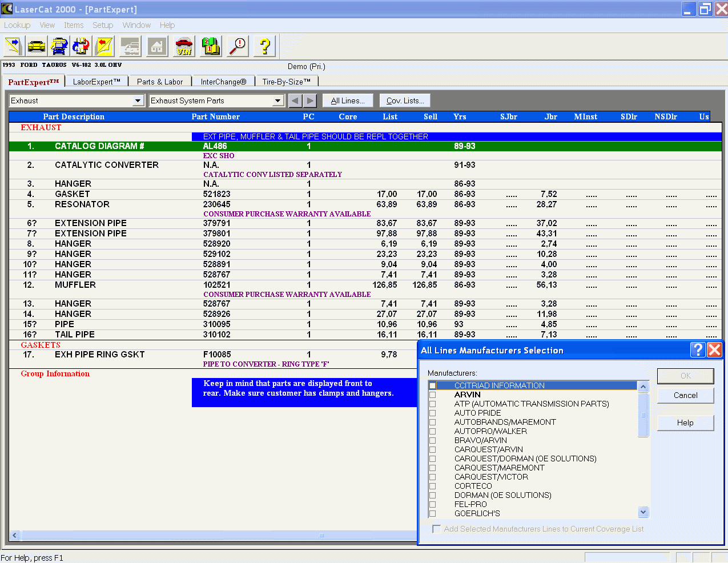728x563 pixels.
Task: Check the CCITRIAD INFORMATION checkbox
Action: click(433, 385)
